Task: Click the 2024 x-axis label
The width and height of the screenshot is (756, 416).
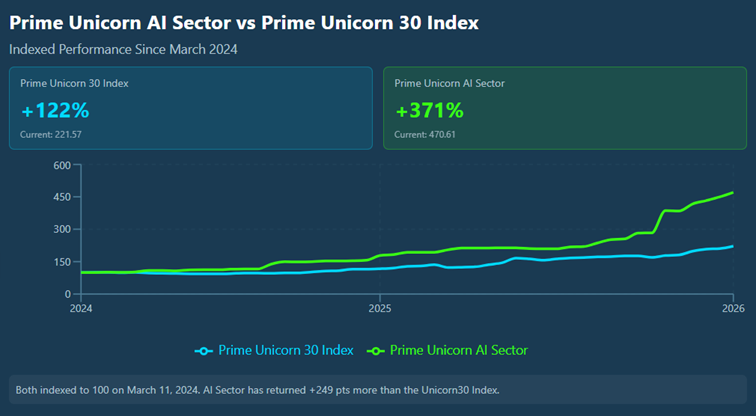Action: [x=80, y=308]
